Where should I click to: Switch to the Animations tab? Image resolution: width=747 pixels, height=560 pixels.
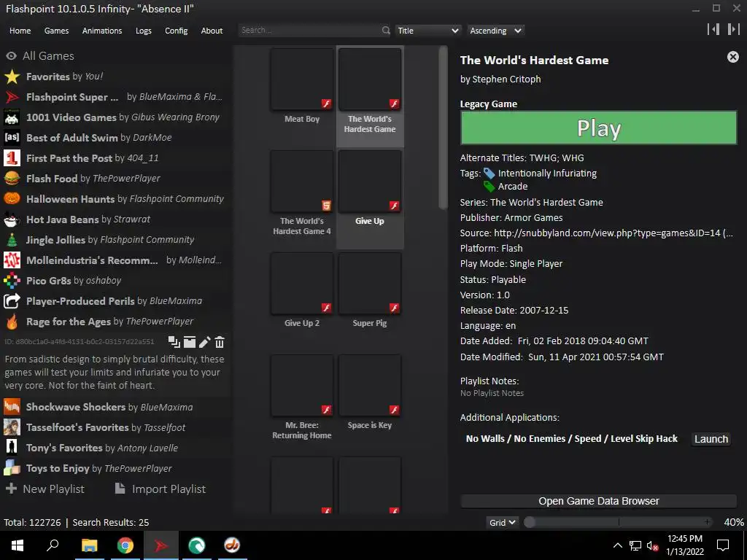coord(102,31)
